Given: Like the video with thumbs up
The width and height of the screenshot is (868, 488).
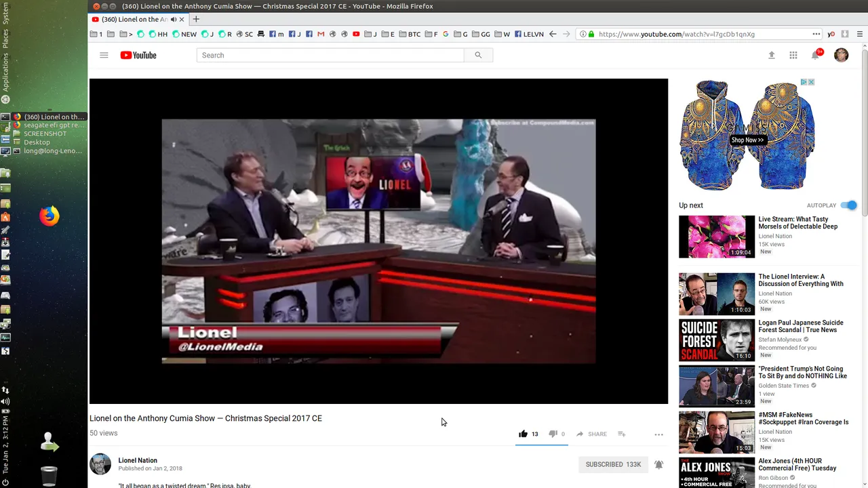Looking at the screenshot, I should click(x=523, y=434).
